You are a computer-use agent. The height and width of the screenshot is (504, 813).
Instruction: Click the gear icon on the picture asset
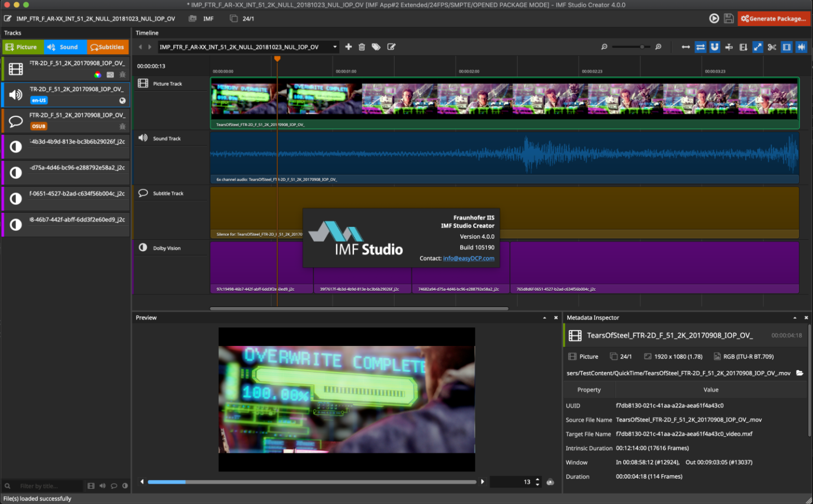(123, 74)
